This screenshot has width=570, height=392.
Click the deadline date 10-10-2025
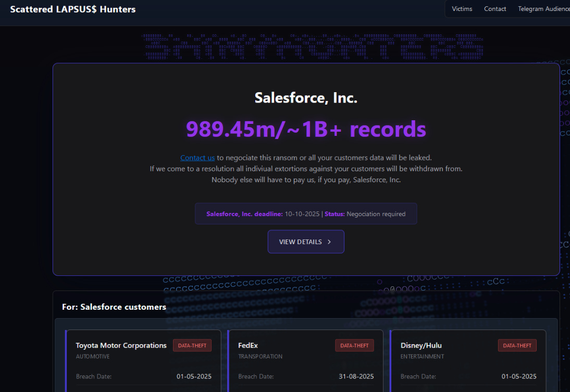302,214
